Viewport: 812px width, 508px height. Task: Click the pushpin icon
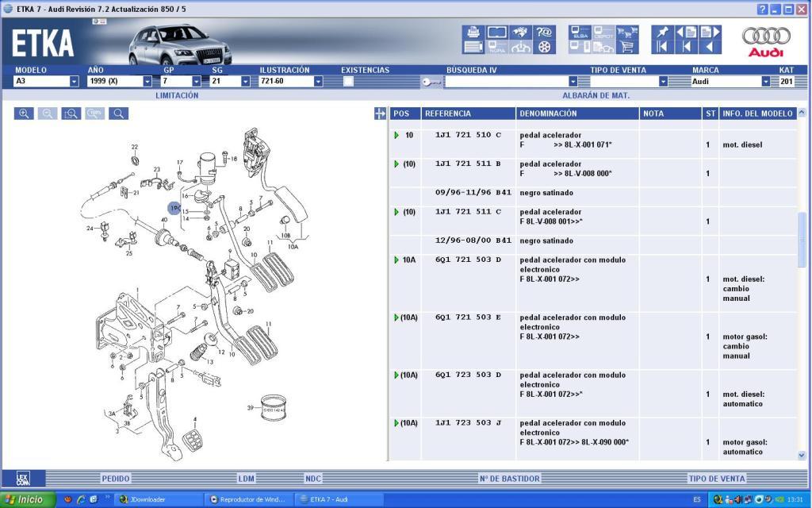coord(662,32)
